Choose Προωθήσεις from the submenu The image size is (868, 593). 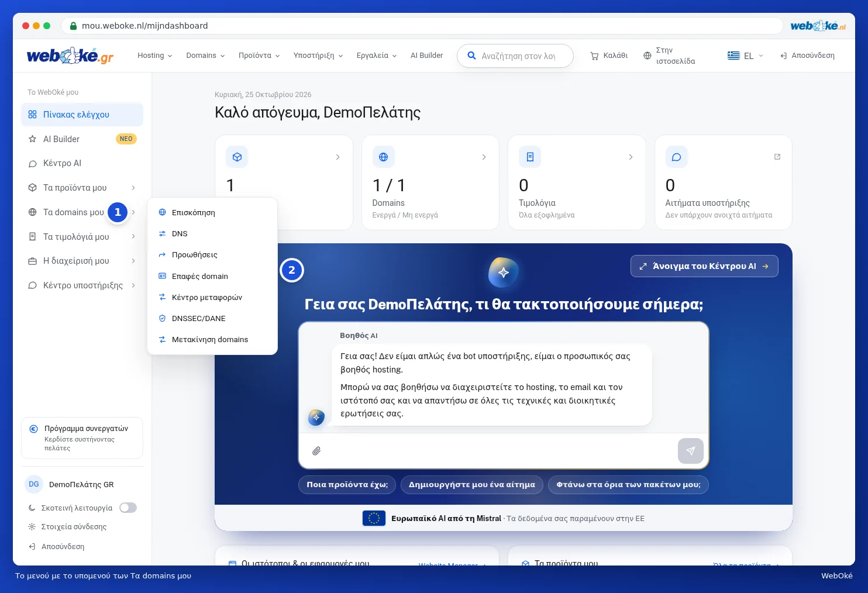tap(212, 255)
